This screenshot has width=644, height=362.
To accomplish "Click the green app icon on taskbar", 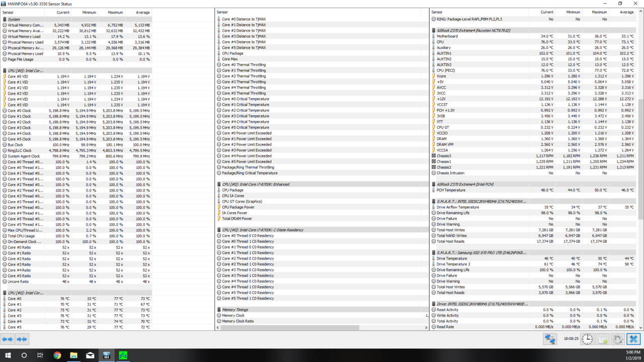I will [x=123, y=355].
